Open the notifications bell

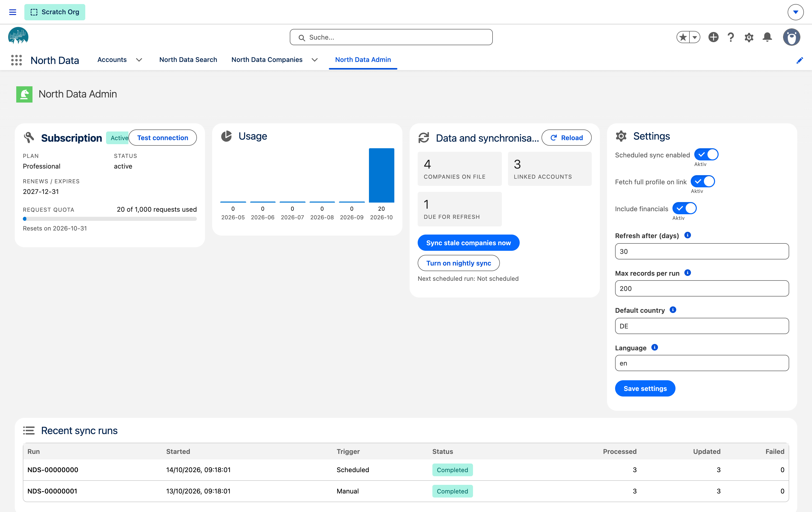coord(767,37)
